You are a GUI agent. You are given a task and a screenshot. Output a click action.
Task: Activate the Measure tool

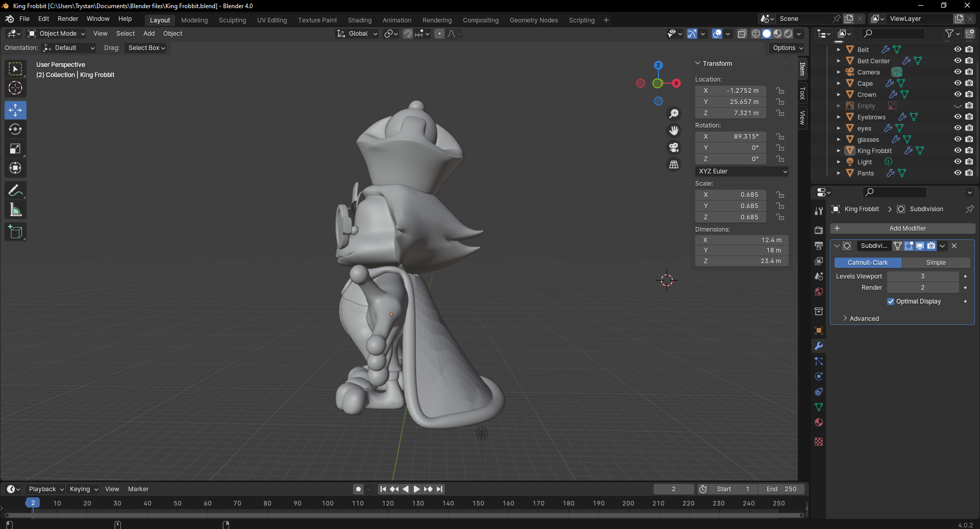click(15, 209)
